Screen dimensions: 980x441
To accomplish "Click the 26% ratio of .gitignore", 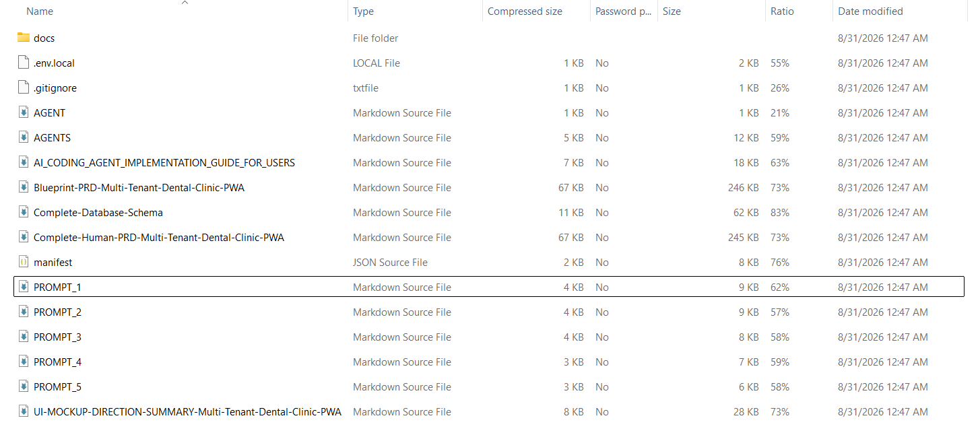I will (780, 88).
